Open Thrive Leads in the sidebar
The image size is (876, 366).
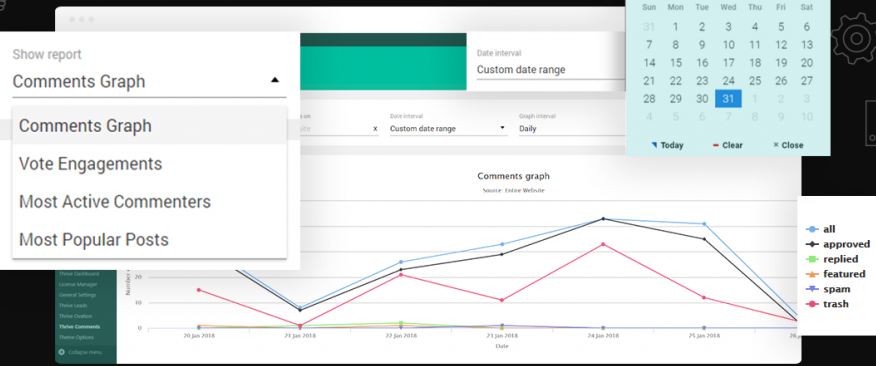coord(73,306)
